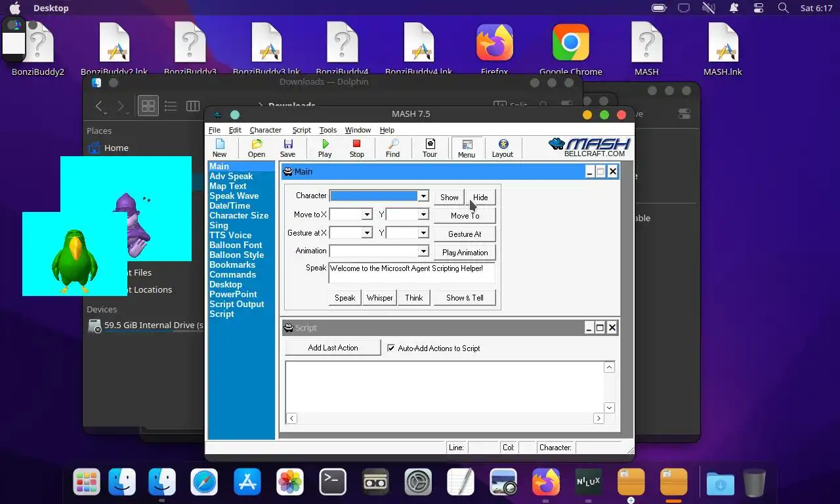Click inside the Script text area

(x=444, y=387)
